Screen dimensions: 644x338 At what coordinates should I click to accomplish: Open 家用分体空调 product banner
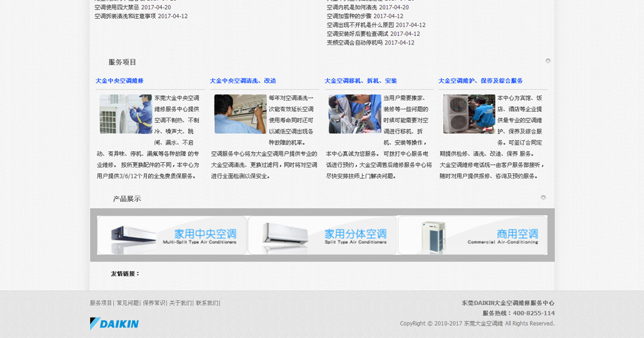pos(323,235)
